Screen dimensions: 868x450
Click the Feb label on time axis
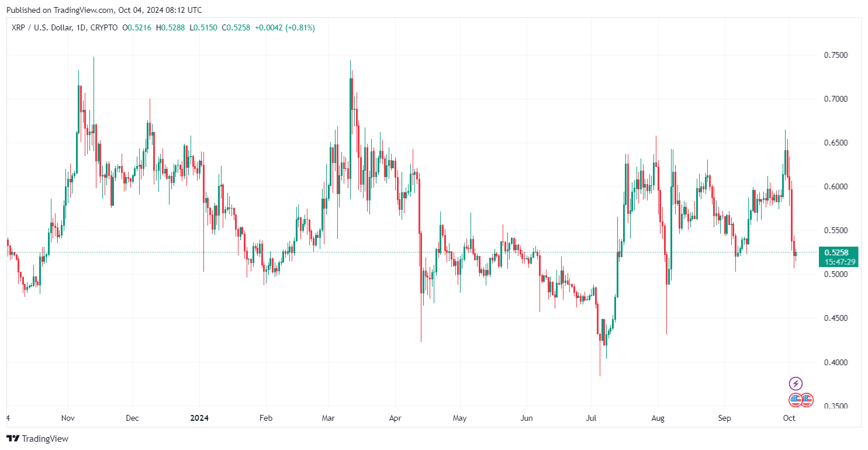[266, 418]
